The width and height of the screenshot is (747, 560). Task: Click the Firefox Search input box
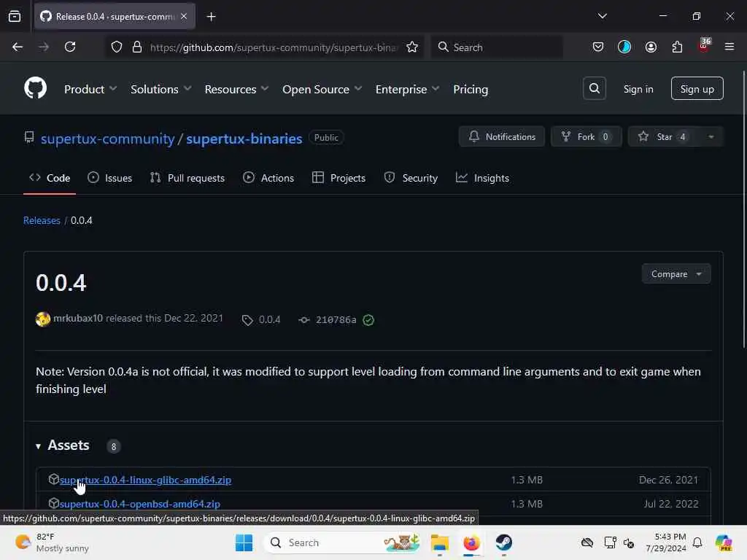pyautogui.click(x=497, y=47)
